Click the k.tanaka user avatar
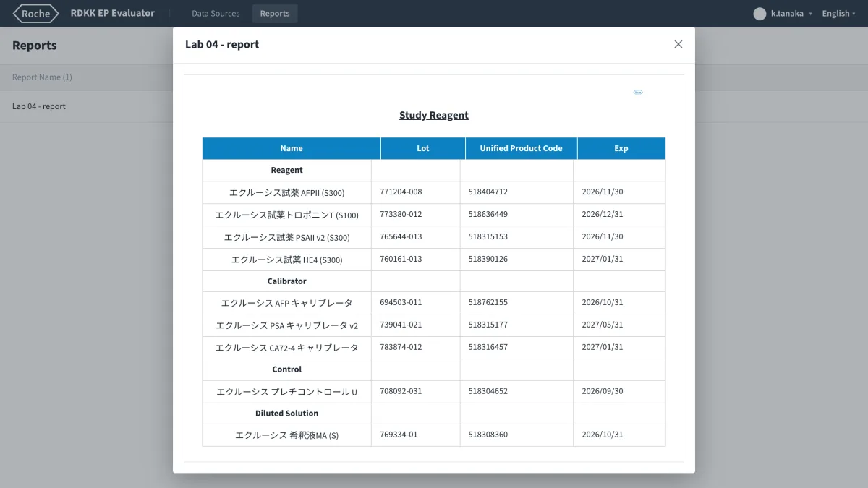 pos(759,13)
